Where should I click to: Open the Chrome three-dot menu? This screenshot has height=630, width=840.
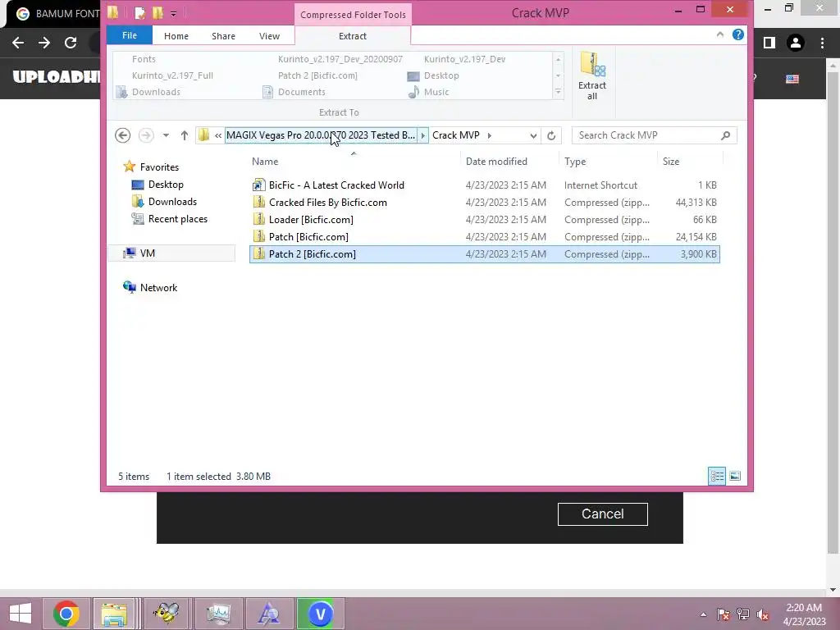822,43
